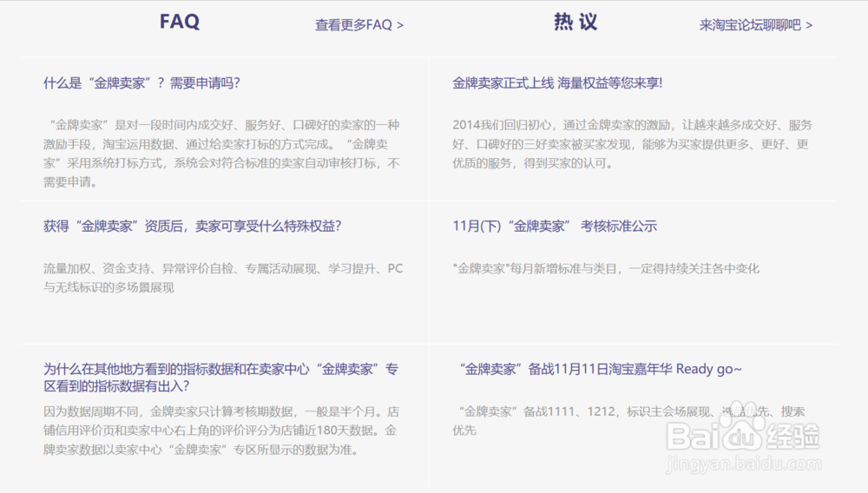The width and height of the screenshot is (868, 493).
Task: Open the 查看更多FAQ link
Action: [359, 25]
